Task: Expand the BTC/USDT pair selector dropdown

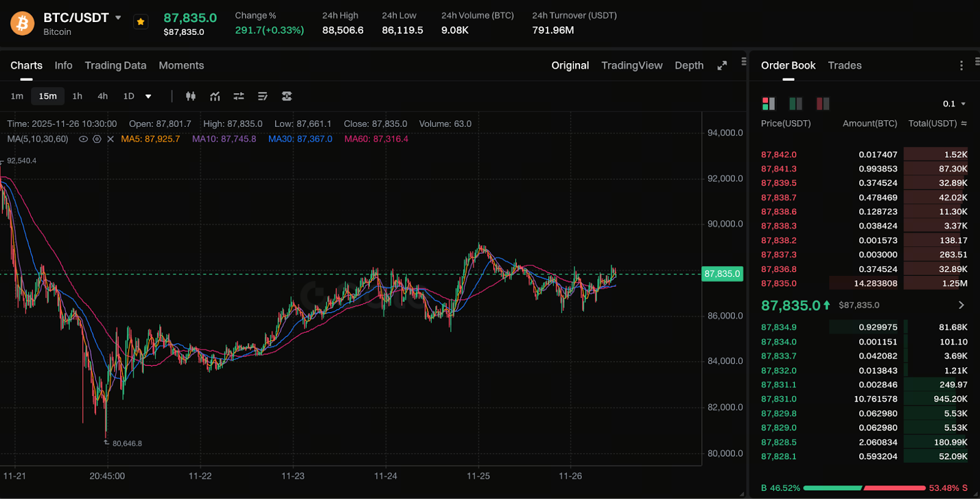Action: click(x=118, y=18)
